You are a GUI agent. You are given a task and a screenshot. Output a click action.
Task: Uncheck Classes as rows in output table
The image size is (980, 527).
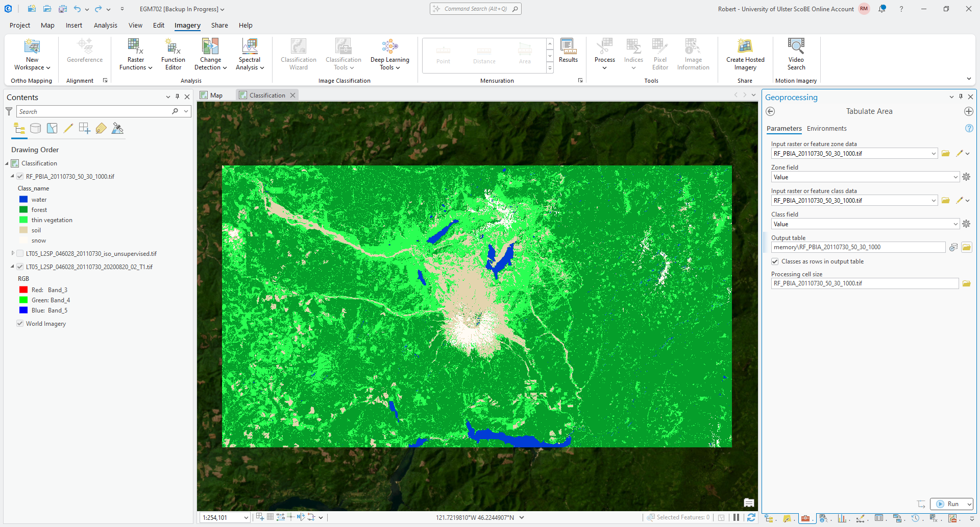775,261
